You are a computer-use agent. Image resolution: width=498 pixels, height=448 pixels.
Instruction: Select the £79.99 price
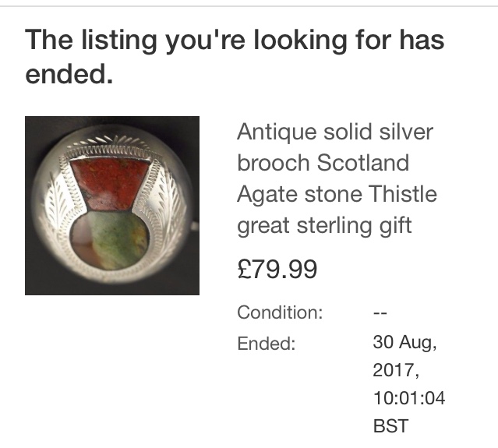point(277,270)
